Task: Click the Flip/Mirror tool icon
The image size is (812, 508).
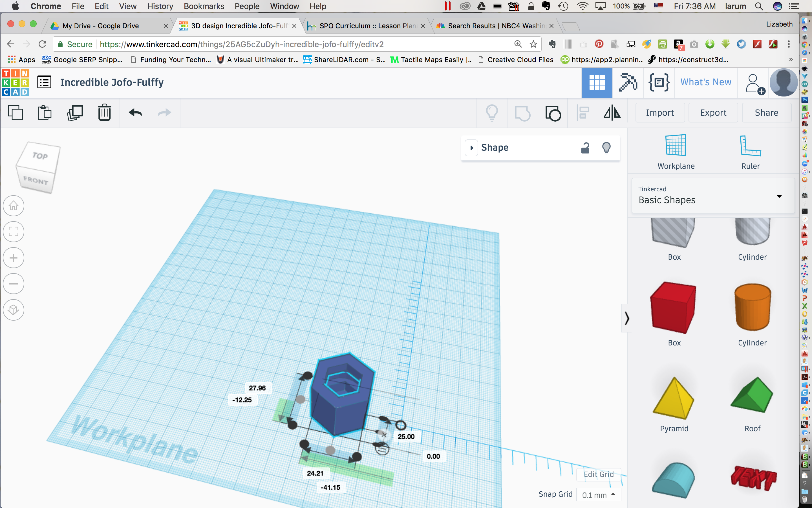Action: tap(612, 113)
